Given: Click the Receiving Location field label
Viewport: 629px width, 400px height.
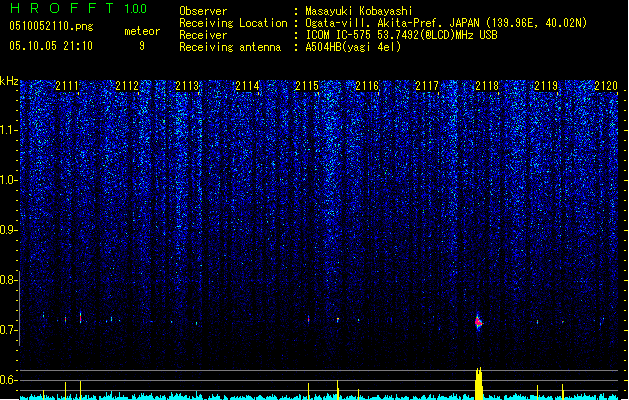Looking at the screenshot, I should click(x=233, y=23).
